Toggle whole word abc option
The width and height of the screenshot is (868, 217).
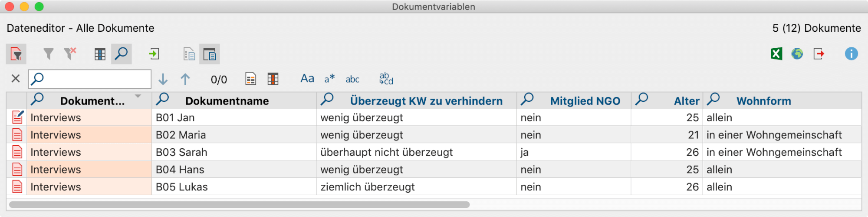pyautogui.click(x=352, y=79)
